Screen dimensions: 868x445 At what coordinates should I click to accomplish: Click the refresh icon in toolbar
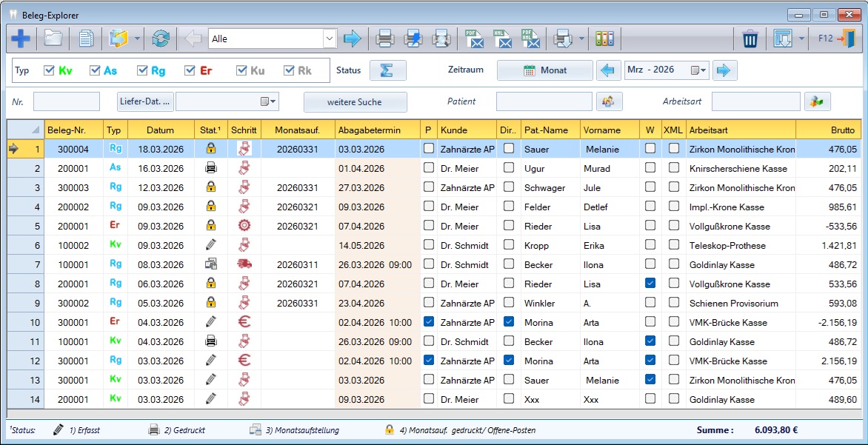tap(161, 38)
